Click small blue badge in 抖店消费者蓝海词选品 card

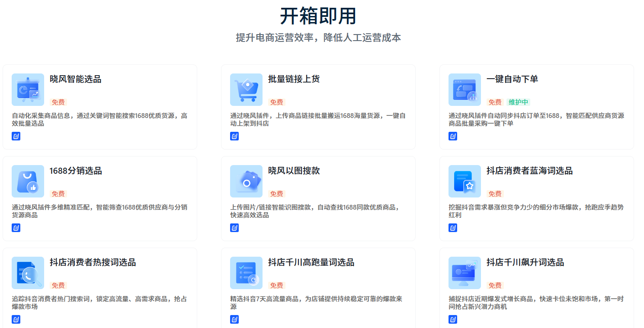[x=453, y=228]
